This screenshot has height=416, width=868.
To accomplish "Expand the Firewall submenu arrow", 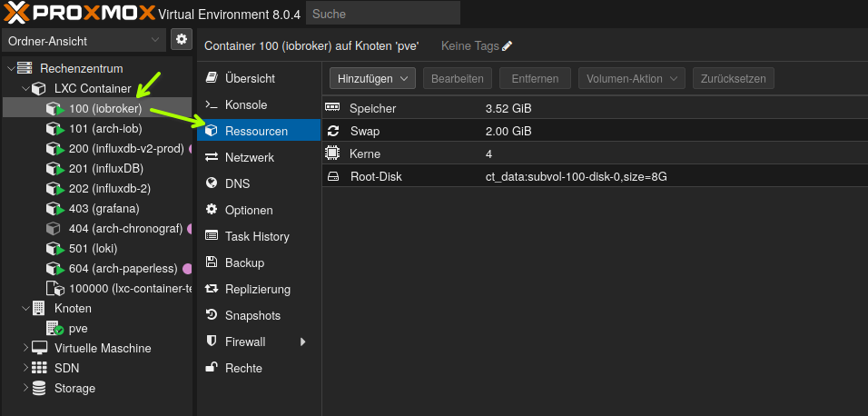I will click(x=303, y=342).
